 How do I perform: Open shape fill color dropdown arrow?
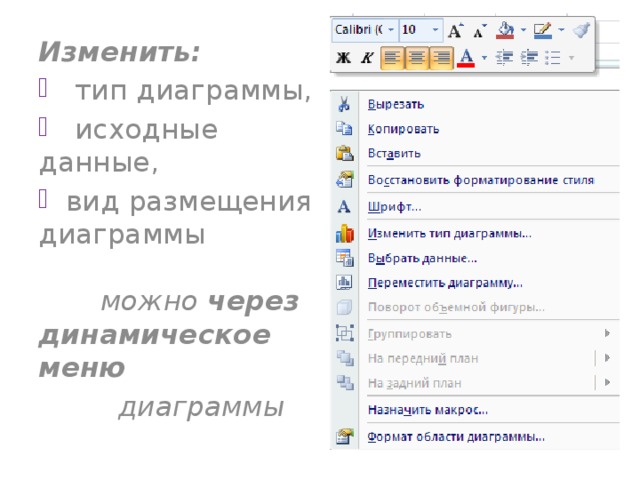coord(523,30)
